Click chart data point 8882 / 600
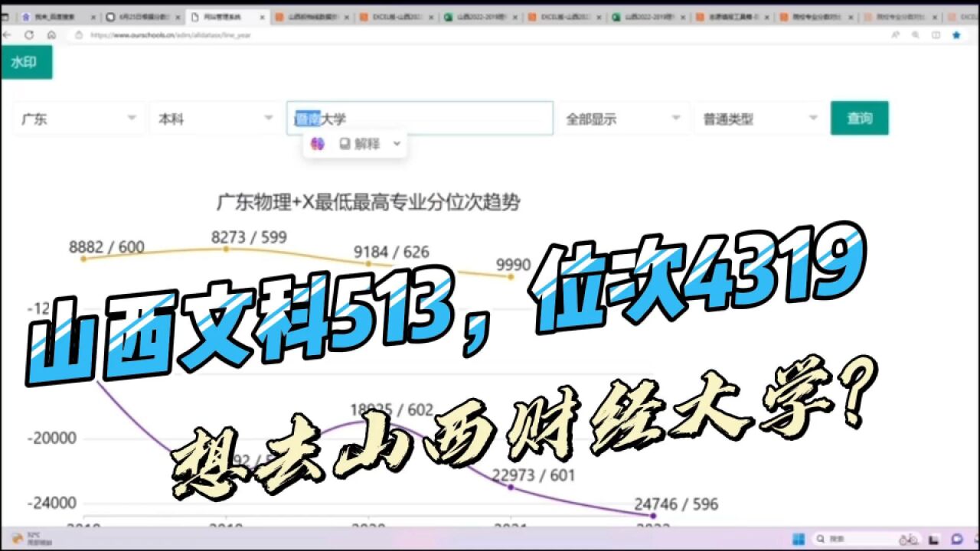980x551 pixels. [83, 259]
